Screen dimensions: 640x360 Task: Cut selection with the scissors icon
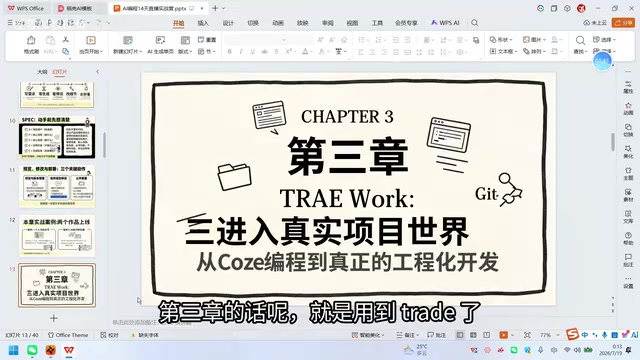[x=65, y=40]
